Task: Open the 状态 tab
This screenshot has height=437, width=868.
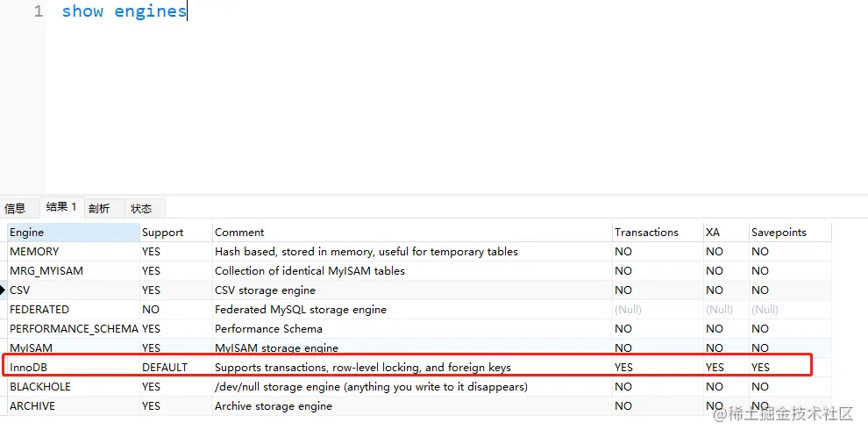Action: click(141, 209)
